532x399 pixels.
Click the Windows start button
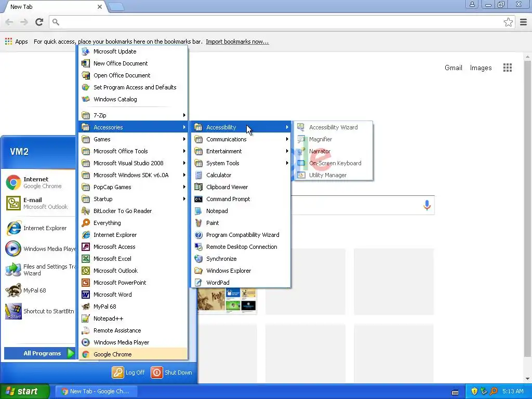tap(25, 391)
